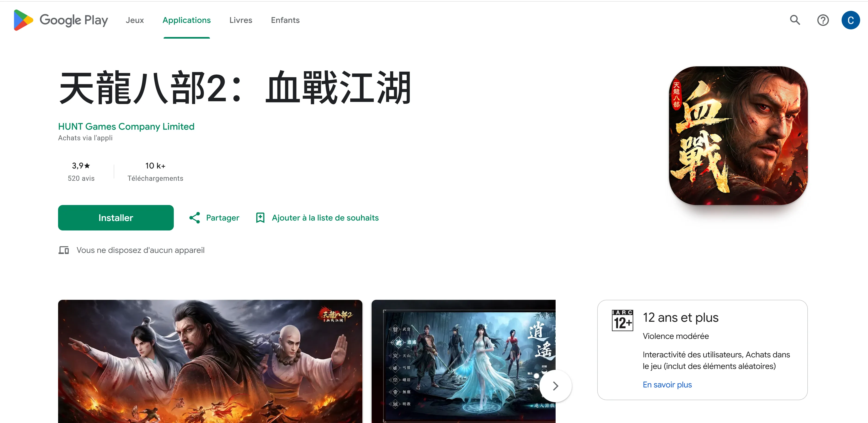Open the three-warriors promotional screenshot
Screen dimensions: 868x423
point(210,362)
